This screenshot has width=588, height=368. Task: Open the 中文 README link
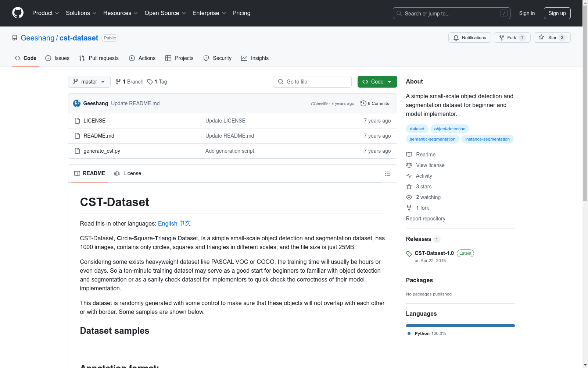pyautogui.click(x=185, y=223)
